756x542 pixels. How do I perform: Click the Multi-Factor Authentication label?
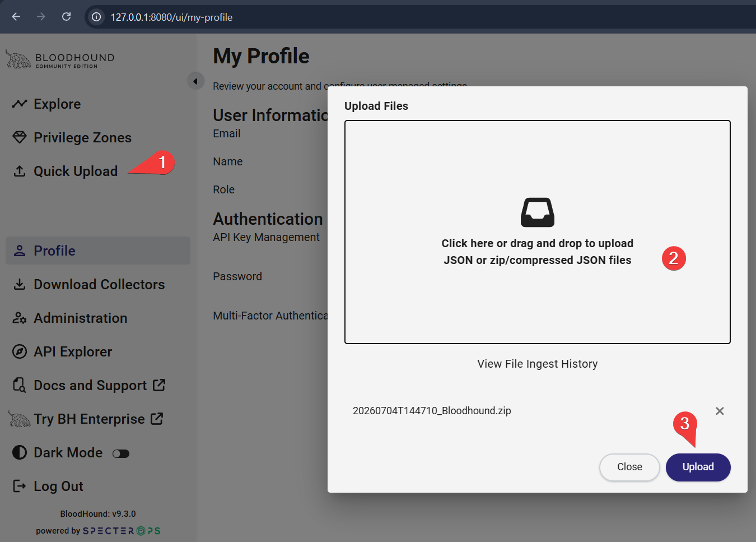[270, 316]
